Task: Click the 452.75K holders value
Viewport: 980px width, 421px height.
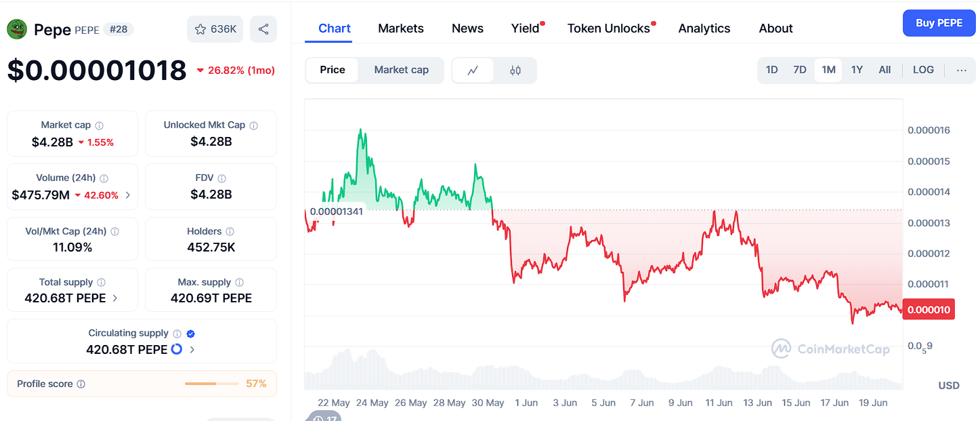Action: pyautogui.click(x=211, y=247)
